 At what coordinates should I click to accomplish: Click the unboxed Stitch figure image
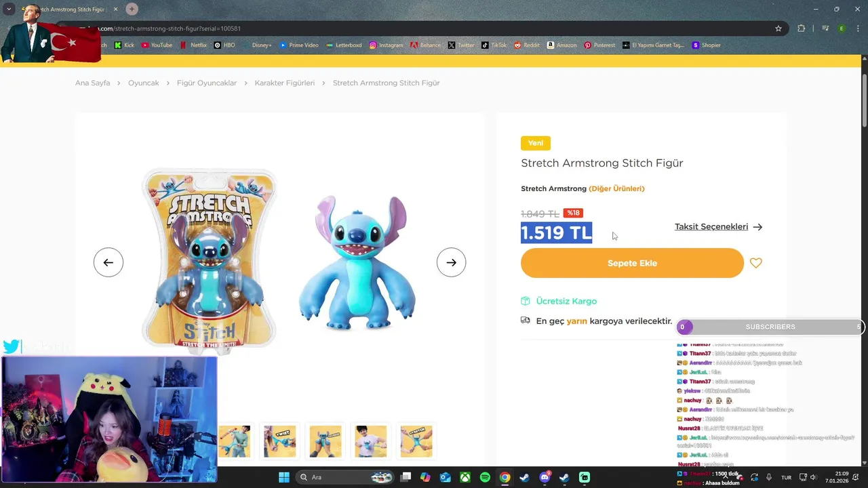point(357,263)
